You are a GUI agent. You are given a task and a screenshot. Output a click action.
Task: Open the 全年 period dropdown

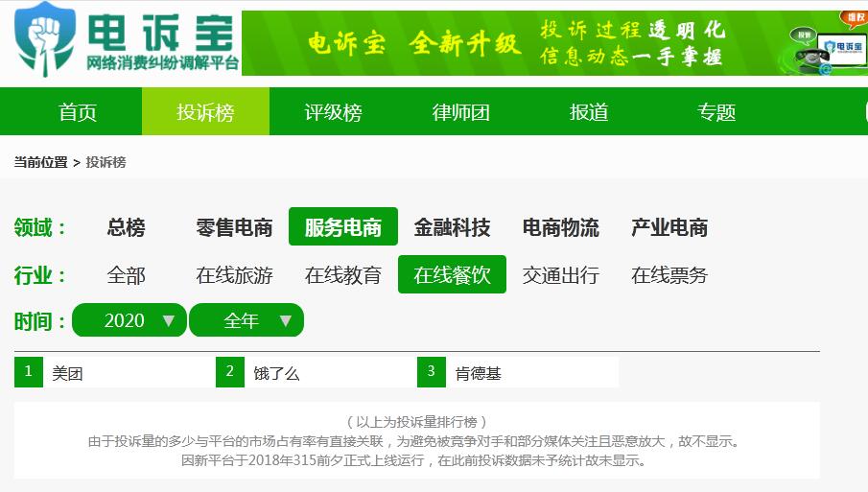[x=246, y=320]
